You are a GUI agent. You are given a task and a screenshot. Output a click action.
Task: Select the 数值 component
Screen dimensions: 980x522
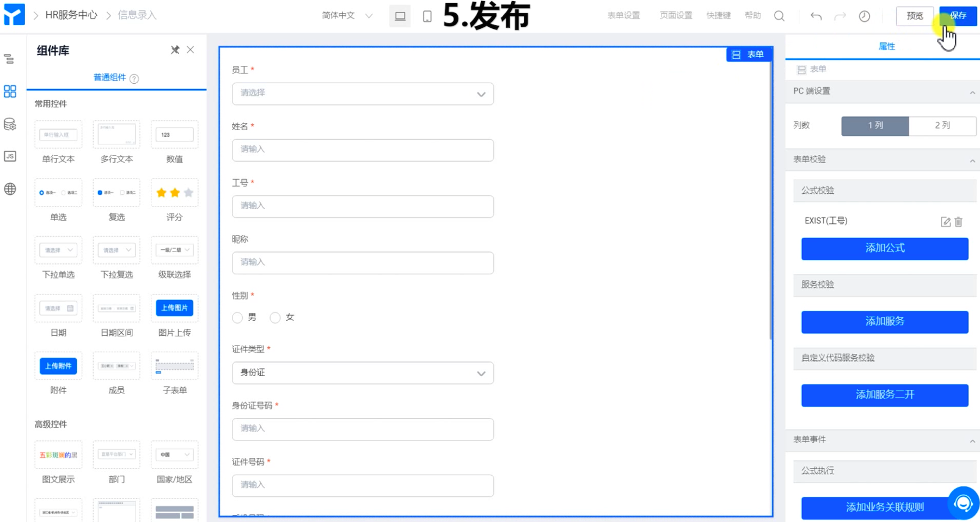tap(174, 142)
